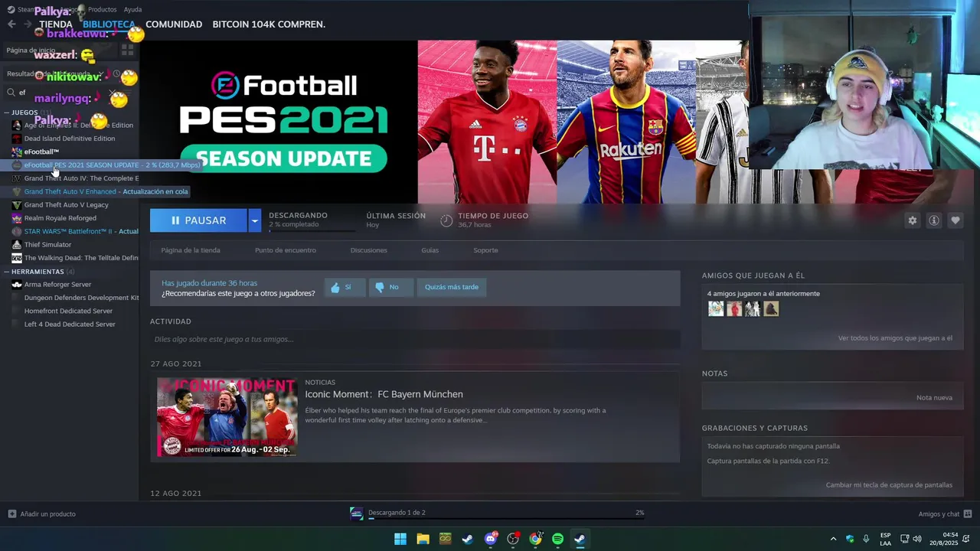Click the search magnifier icon
This screenshot has width=980, height=551.
11,93
